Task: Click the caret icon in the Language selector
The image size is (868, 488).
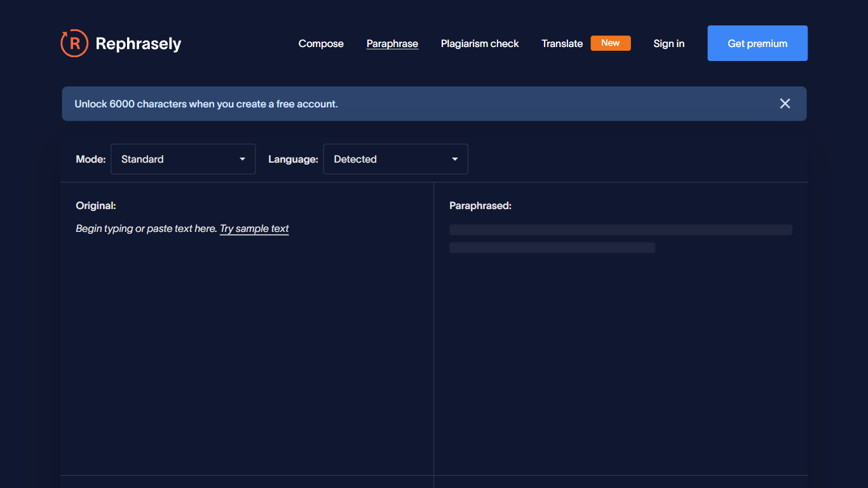Action: [x=455, y=159]
